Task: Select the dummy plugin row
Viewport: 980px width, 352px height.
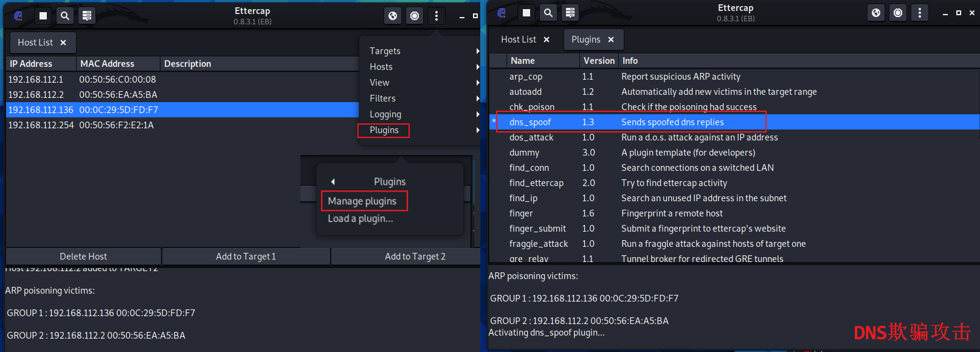Action: click(734, 153)
